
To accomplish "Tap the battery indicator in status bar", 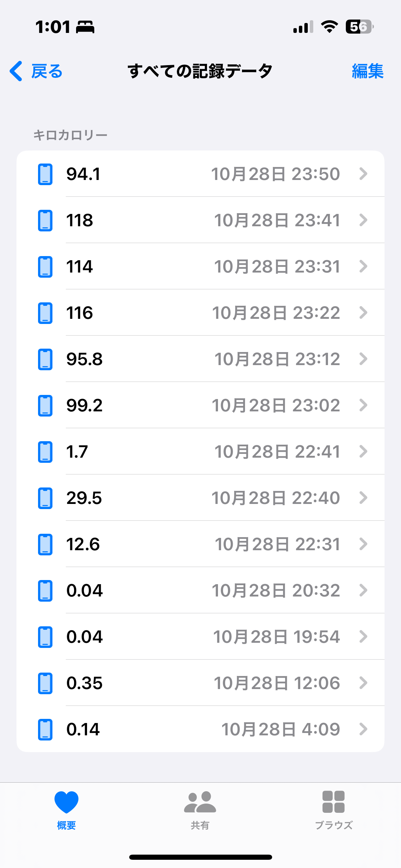I will 359,27.
